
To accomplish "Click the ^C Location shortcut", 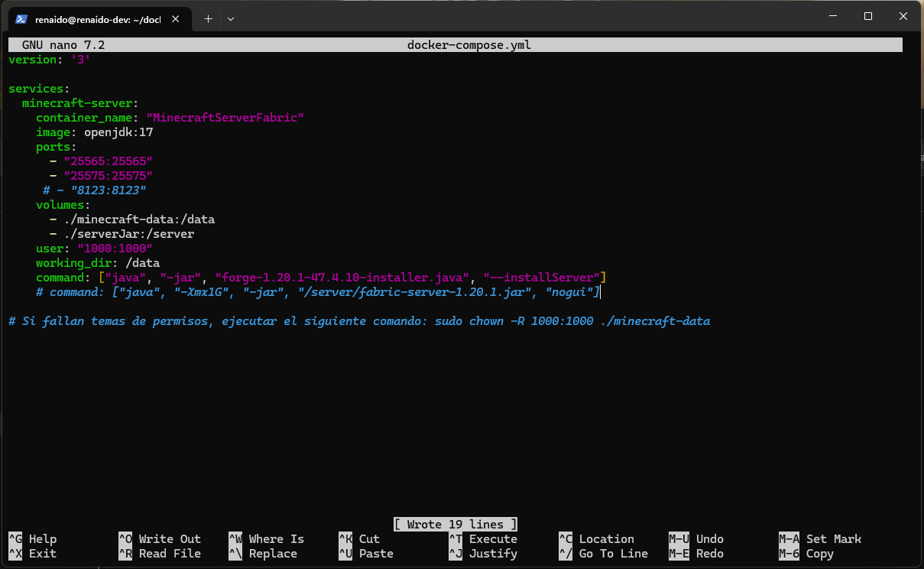I will (597, 539).
